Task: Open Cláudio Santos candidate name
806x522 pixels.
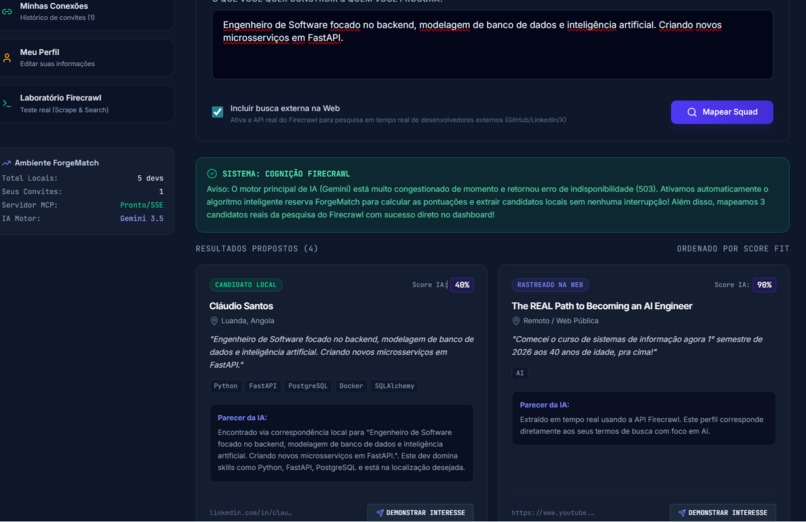Action: 241,306
